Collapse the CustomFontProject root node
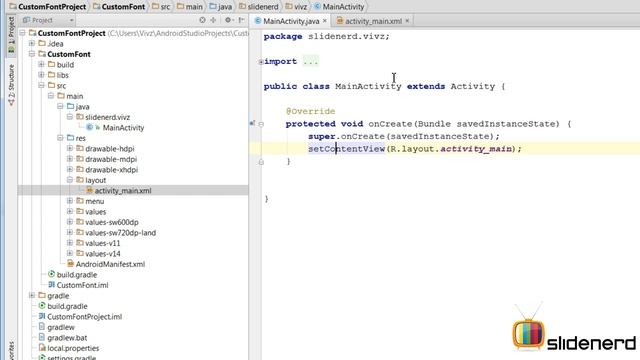640x360 pixels. point(22,33)
